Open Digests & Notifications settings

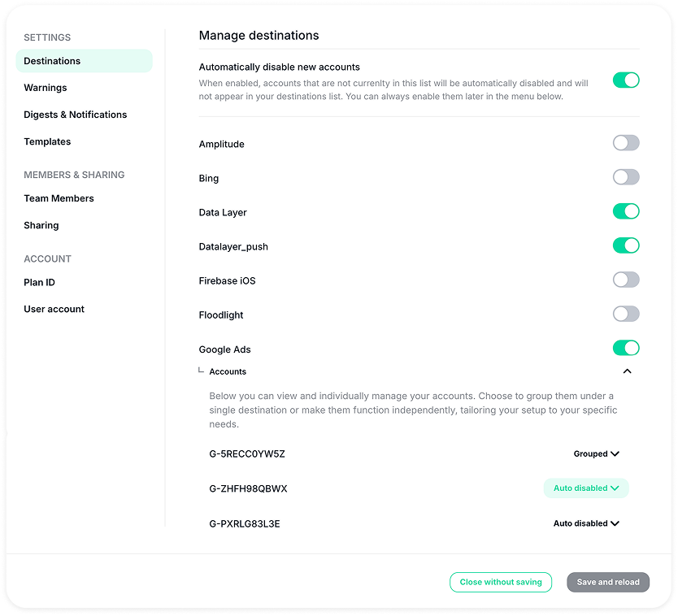(75, 115)
